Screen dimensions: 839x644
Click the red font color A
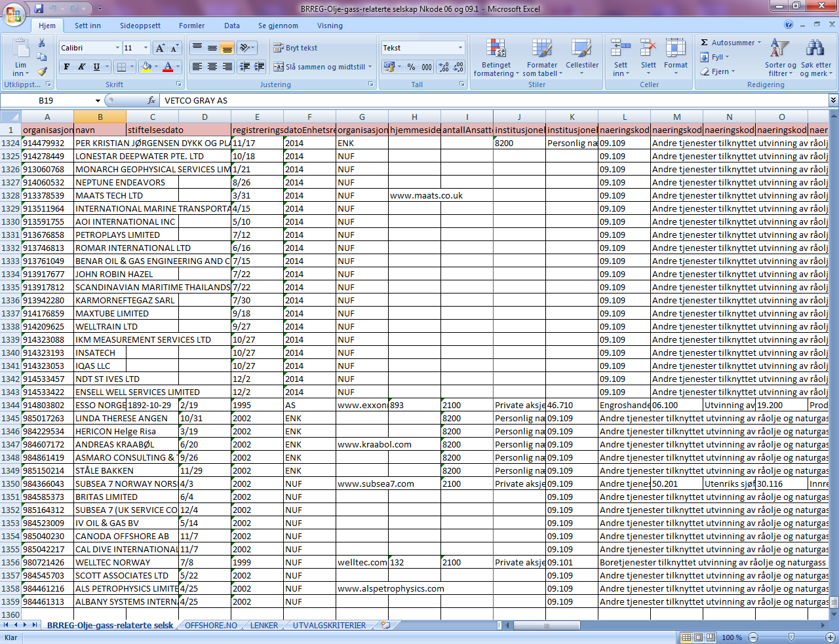coord(168,67)
